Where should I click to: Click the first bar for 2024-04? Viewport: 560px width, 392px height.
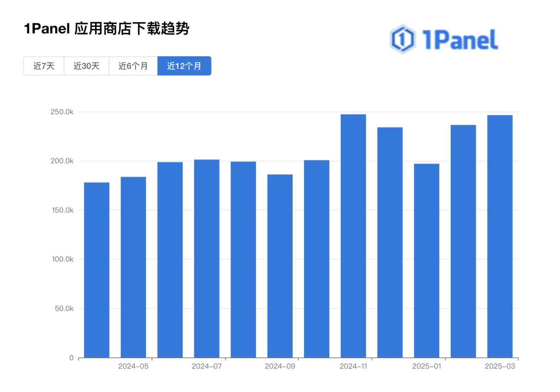96,270
